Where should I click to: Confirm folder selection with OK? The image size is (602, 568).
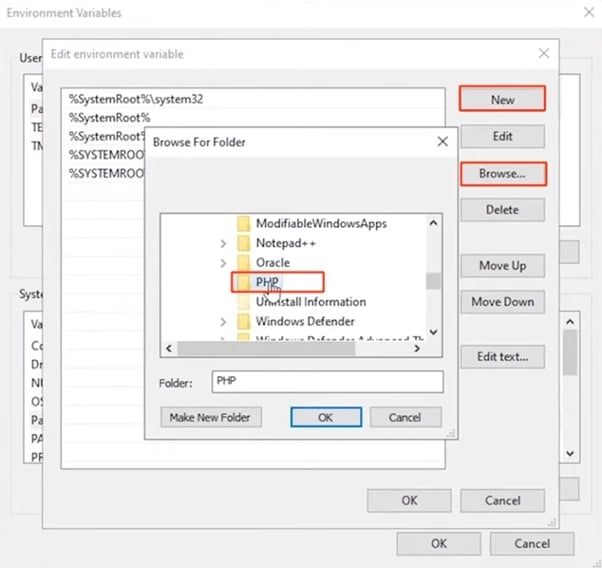coord(325,417)
